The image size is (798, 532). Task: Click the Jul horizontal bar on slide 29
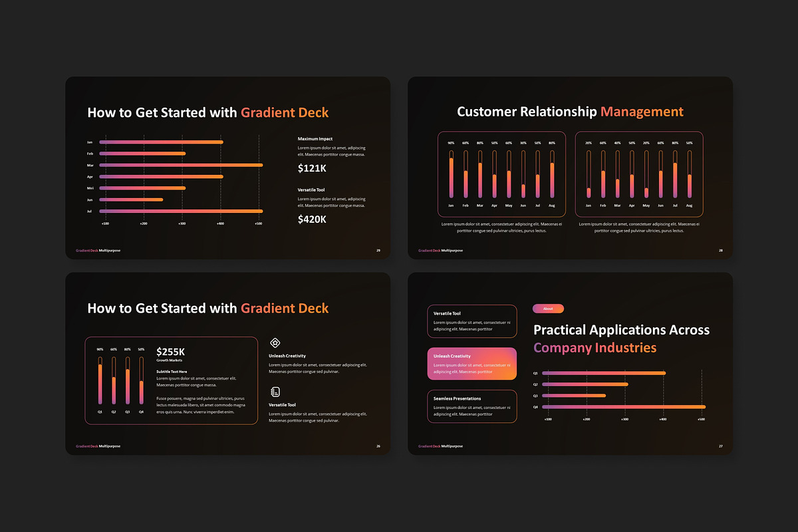click(x=181, y=211)
